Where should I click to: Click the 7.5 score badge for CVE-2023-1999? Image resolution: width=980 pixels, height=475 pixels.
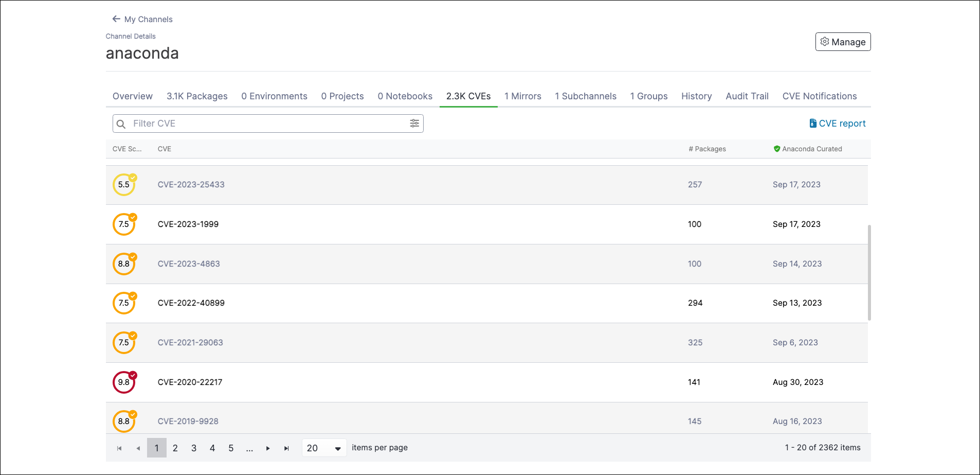[124, 224]
